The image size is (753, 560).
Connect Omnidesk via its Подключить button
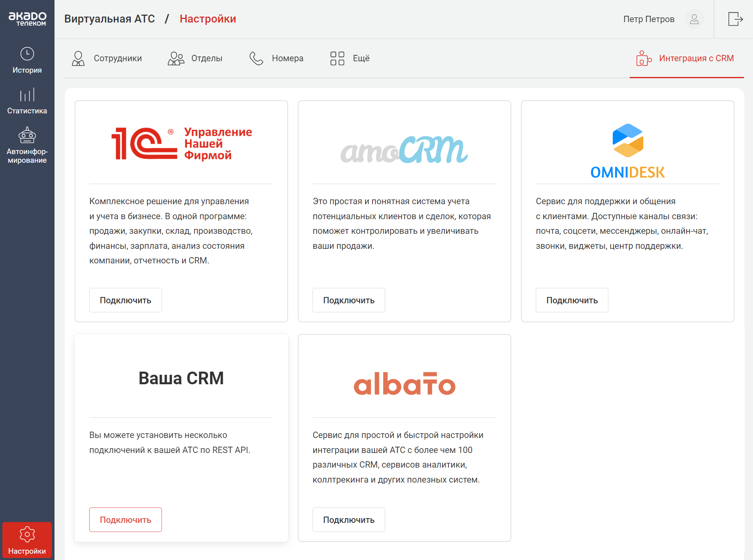click(x=572, y=300)
